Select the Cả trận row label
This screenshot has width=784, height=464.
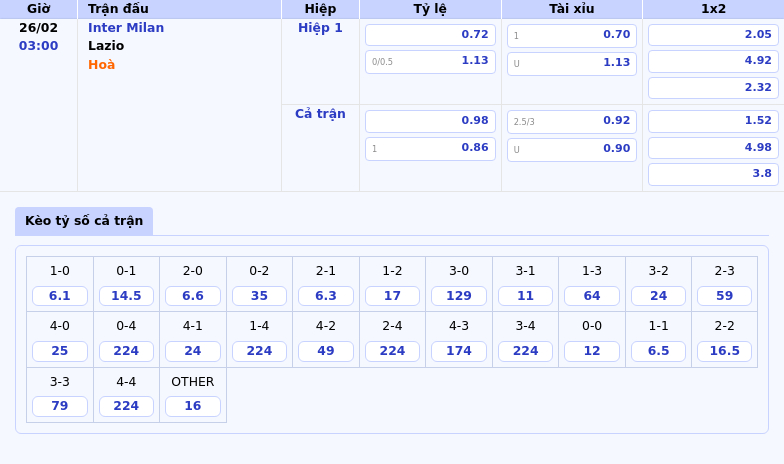pyautogui.click(x=320, y=114)
